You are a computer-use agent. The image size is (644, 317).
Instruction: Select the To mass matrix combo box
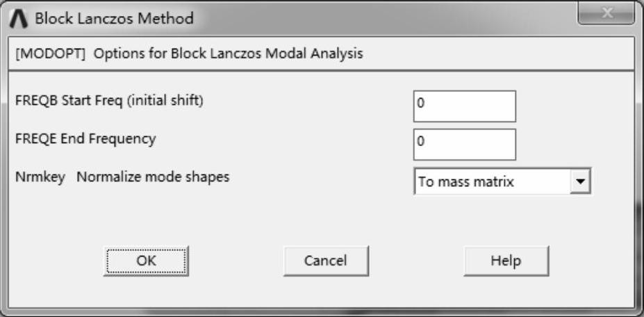click(493, 182)
